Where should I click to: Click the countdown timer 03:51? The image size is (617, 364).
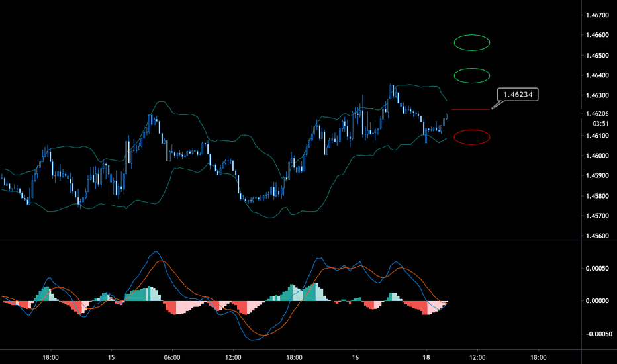tap(601, 124)
